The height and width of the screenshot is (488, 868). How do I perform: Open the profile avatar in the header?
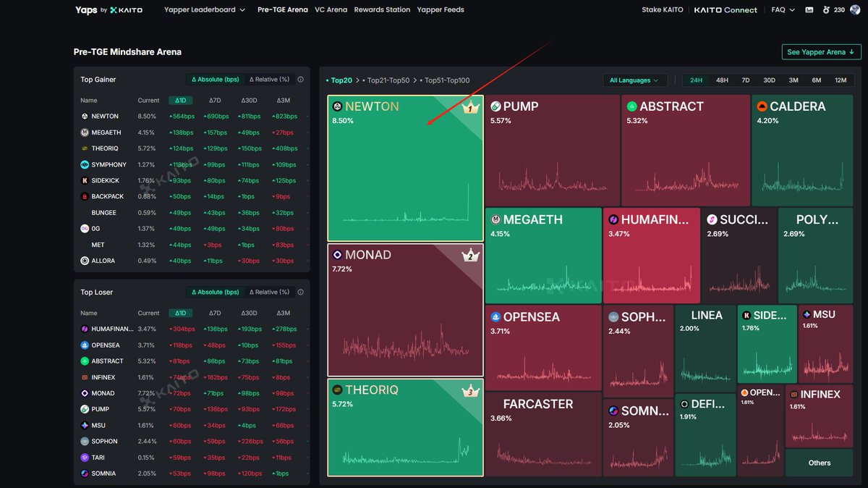pyautogui.click(x=856, y=10)
